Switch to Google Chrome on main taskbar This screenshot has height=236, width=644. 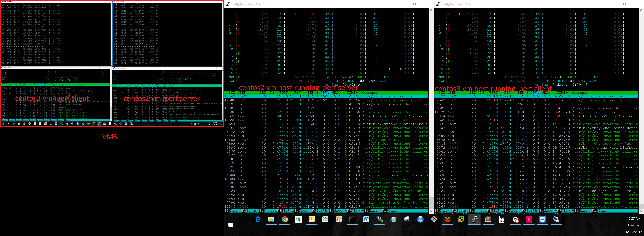coord(285,220)
